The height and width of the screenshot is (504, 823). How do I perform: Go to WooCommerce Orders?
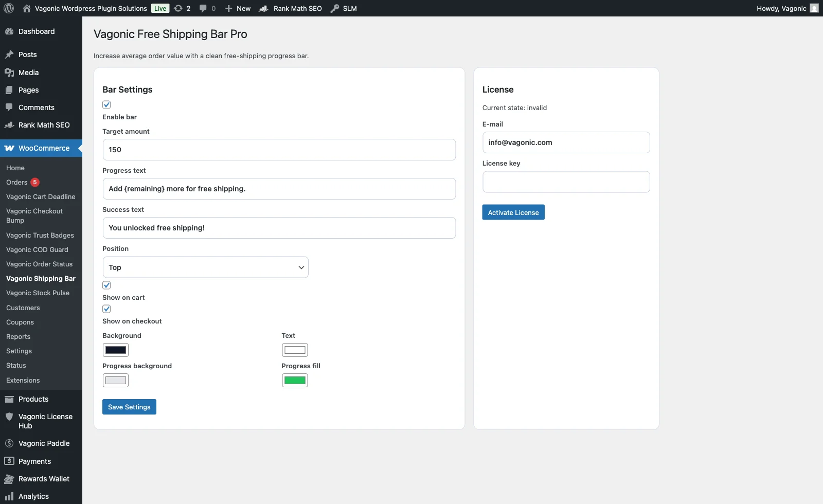click(x=17, y=182)
